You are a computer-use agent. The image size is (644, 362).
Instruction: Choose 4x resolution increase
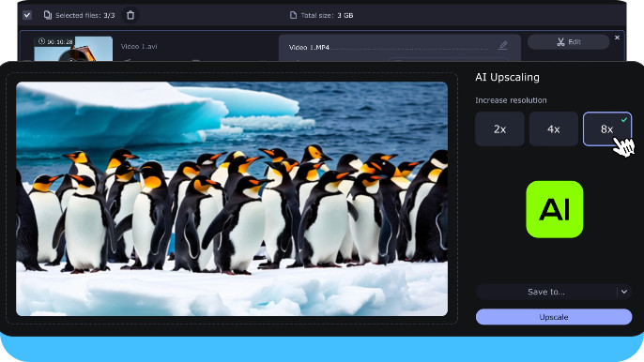click(x=553, y=128)
